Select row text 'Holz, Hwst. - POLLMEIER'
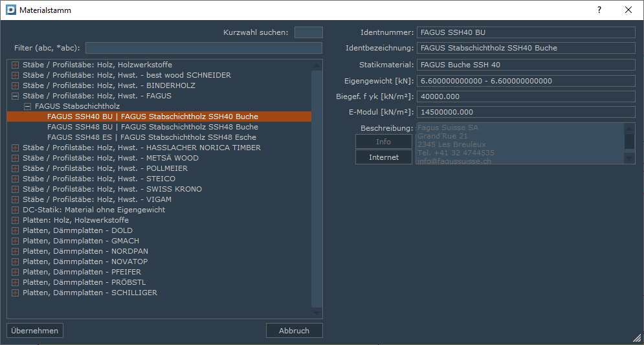Screen dimensions: 644x345 142,168
